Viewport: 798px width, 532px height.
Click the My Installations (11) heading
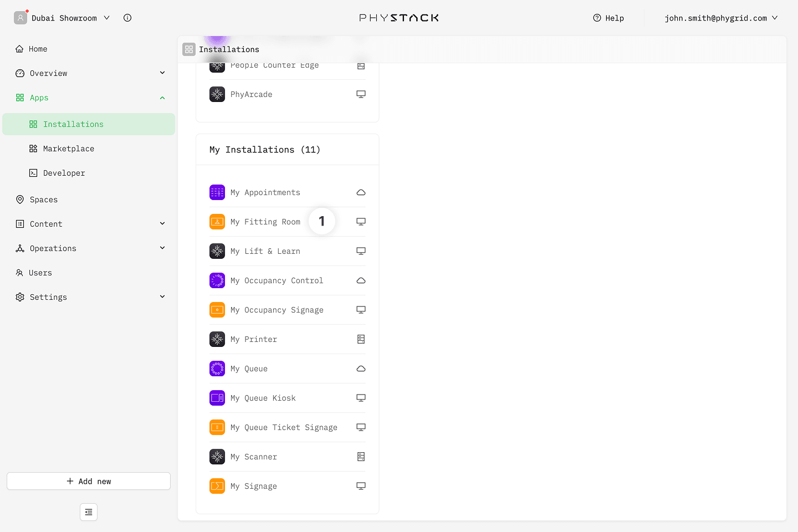(265, 150)
